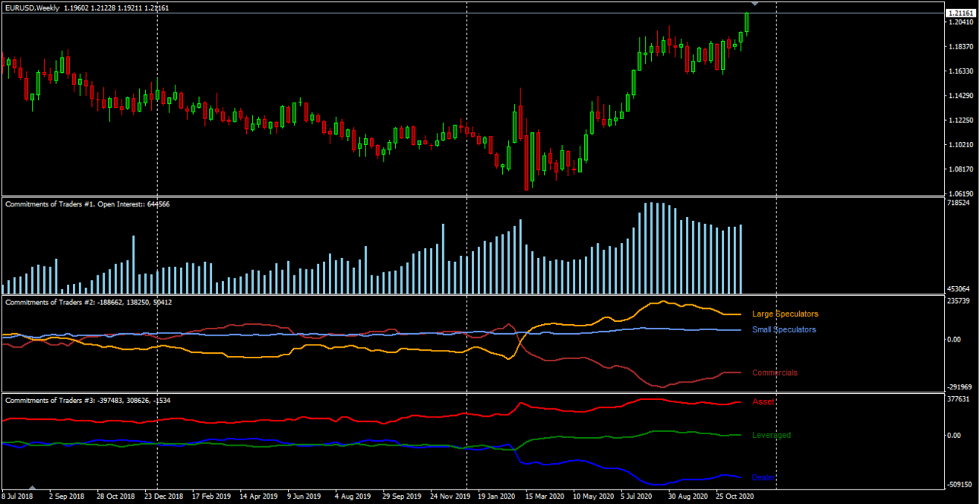Viewport: 980px width, 504px height.
Task: Click the 17 Feb 2019 date label
Action: click(x=211, y=496)
